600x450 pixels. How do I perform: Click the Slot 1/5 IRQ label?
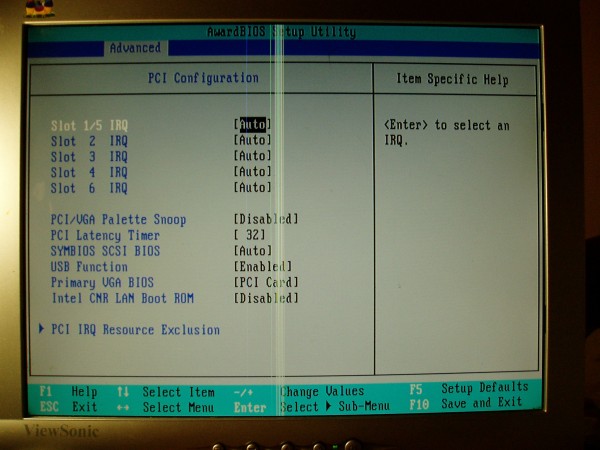pyautogui.click(x=89, y=125)
